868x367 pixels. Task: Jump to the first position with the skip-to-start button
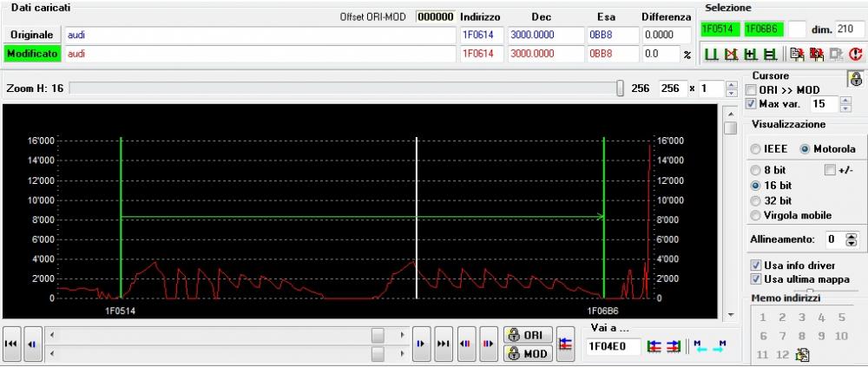[10, 344]
